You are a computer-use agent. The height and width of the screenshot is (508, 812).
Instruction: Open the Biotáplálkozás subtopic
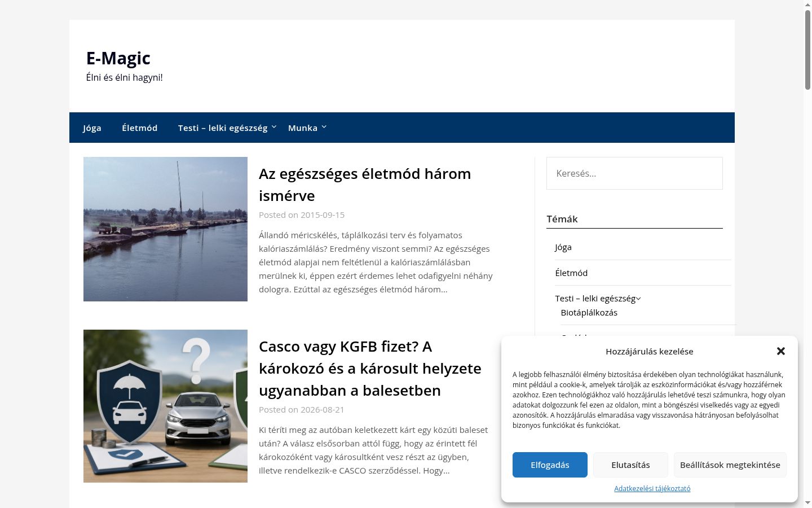point(589,313)
